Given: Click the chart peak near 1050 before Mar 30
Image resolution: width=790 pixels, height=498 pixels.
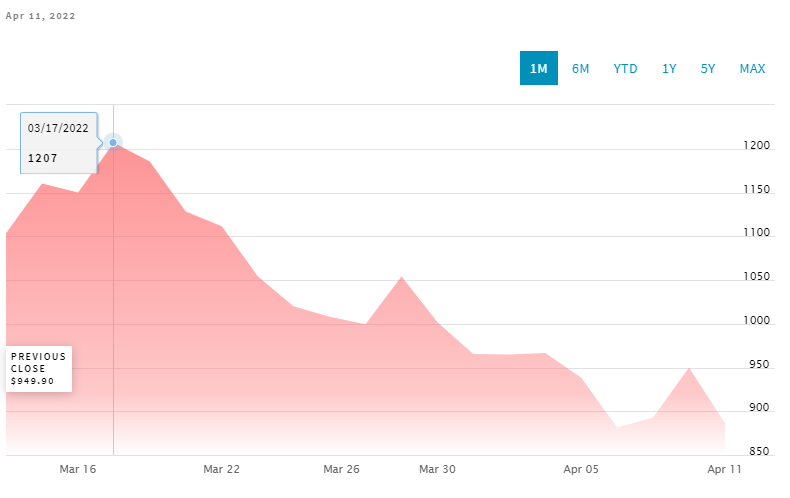Looking at the screenshot, I should pos(401,278).
